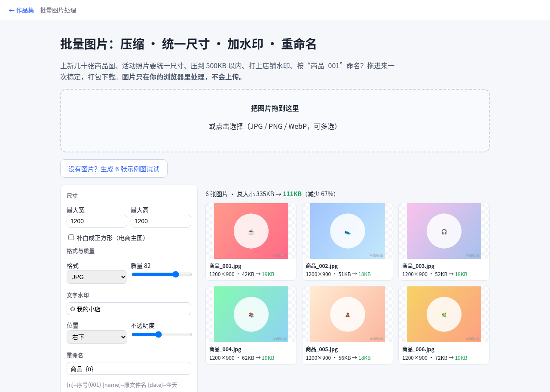Click the 6 张图片 总大小 summary line
Screen dimensions: 550x392
[272, 194]
